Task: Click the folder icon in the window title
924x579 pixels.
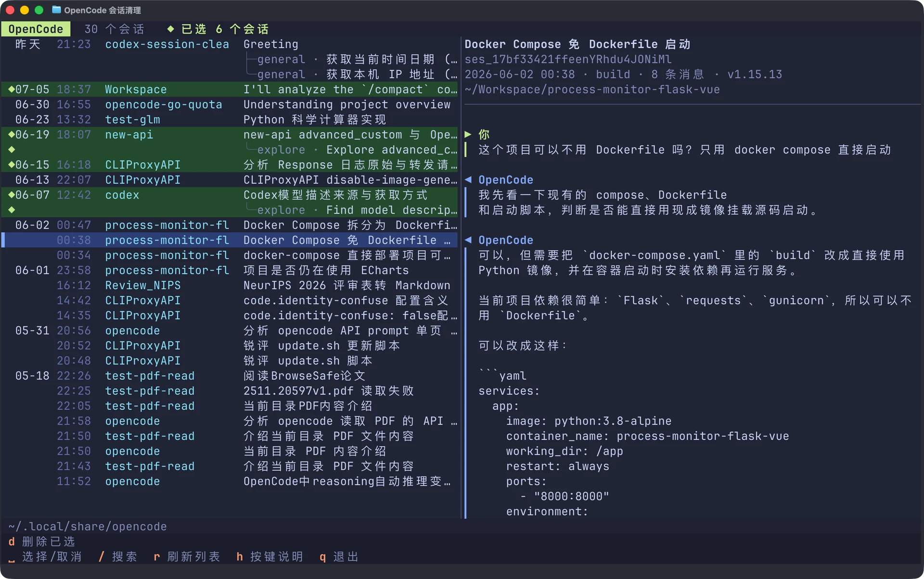Action: 56,10
